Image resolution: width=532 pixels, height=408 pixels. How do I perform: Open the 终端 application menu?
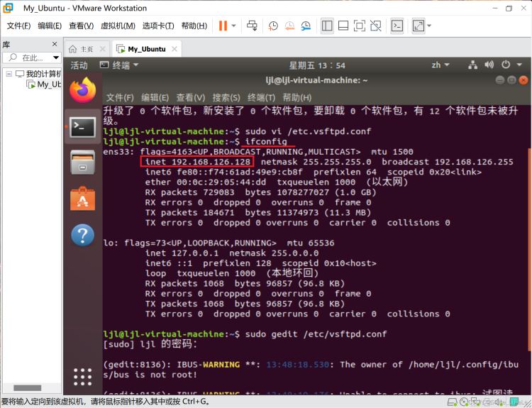(119, 65)
